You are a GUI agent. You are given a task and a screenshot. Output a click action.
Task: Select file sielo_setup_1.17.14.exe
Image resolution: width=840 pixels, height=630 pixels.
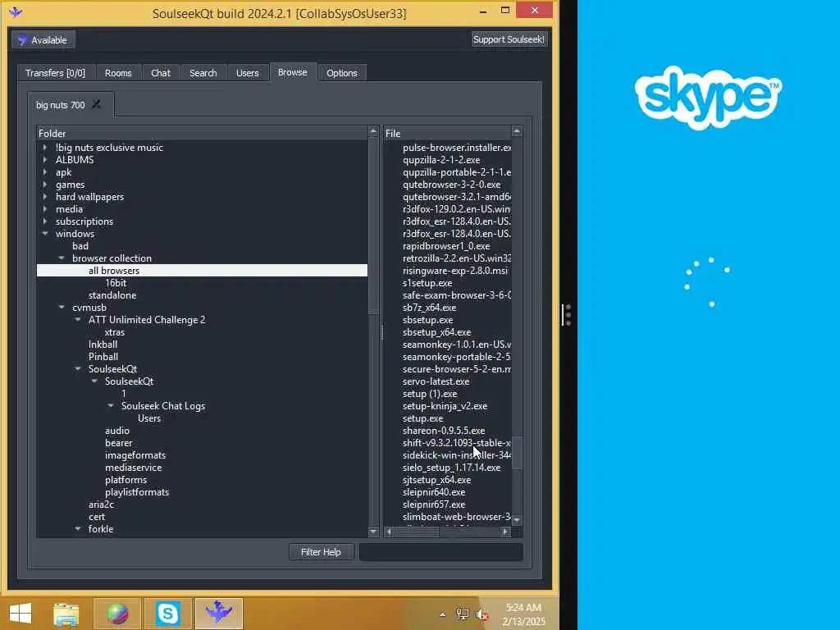pyautogui.click(x=452, y=467)
